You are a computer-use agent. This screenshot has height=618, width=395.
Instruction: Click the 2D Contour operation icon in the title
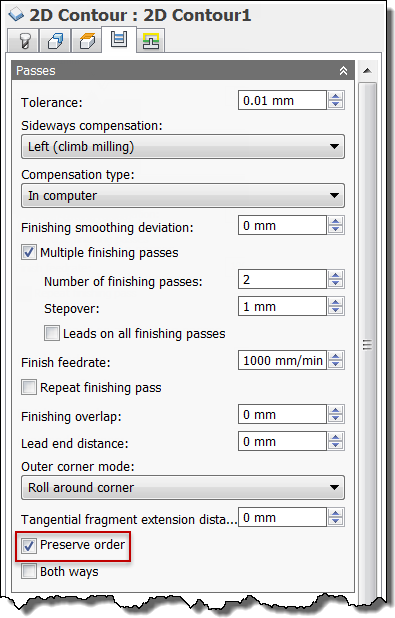[x=16, y=15]
